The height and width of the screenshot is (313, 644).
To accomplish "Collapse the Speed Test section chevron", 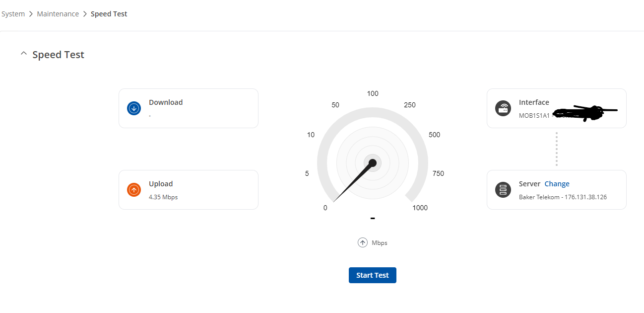I will pos(23,54).
